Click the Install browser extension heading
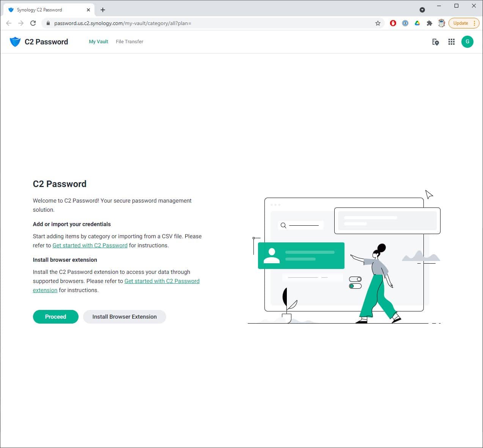Viewport: 483px width, 448px height. click(x=65, y=260)
